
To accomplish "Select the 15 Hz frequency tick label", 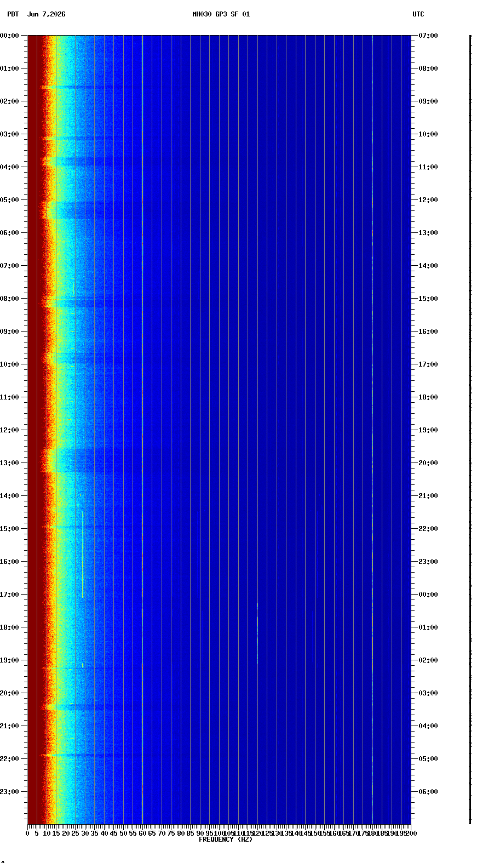I will click(x=56, y=833).
